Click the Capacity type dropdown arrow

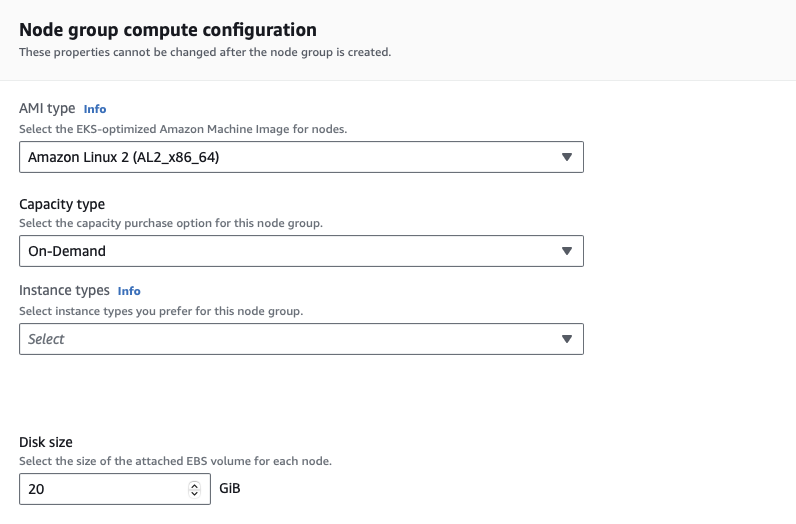[x=566, y=251]
